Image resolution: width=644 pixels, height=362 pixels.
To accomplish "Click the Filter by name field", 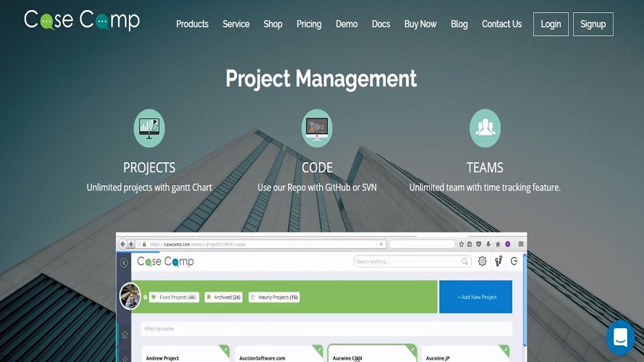I will click(x=326, y=329).
